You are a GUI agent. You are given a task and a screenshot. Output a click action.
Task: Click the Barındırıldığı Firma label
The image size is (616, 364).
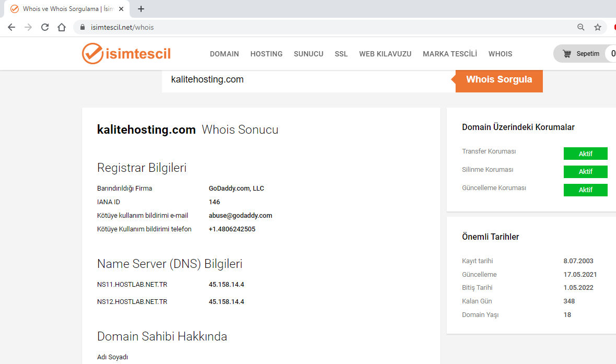[124, 189]
